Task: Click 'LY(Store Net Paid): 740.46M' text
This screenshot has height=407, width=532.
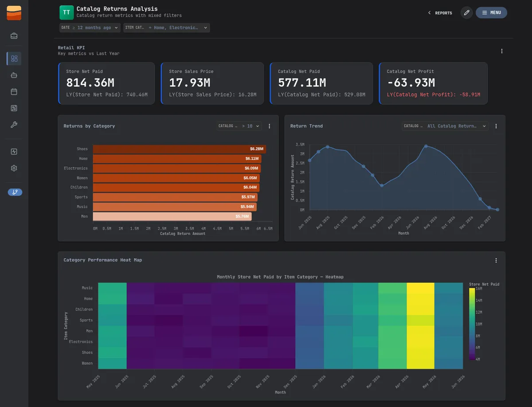Action: coord(107,95)
